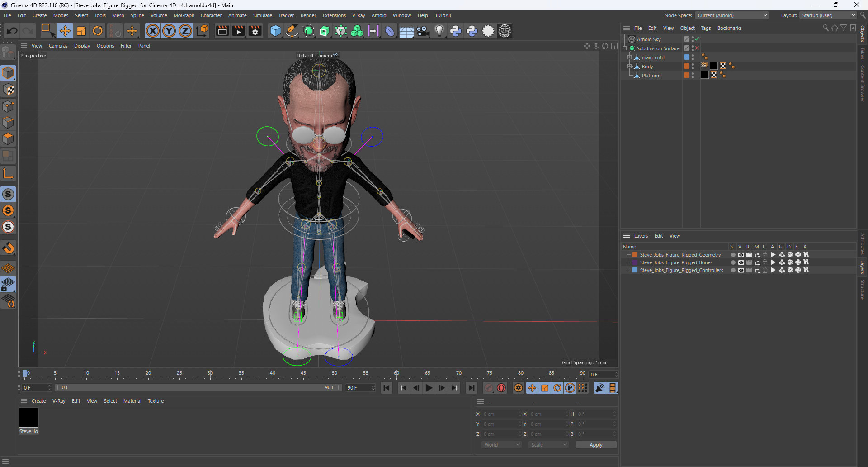
Task: Click the first Python icon
Action: 456,31
